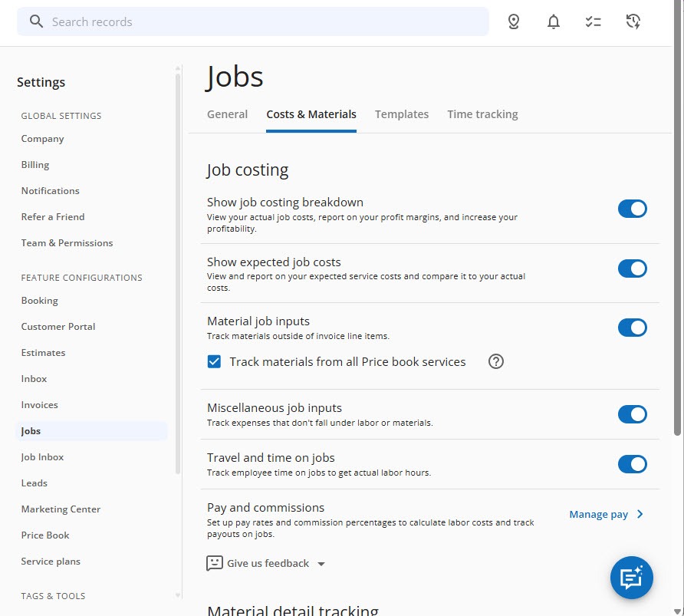Click the feedback smiley chat icon
Viewport: 684px width, 616px height.
point(214,563)
